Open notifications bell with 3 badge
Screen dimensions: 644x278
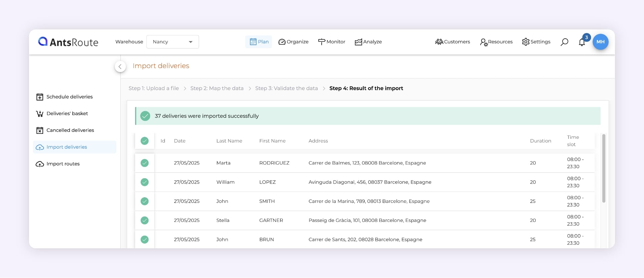[582, 42]
